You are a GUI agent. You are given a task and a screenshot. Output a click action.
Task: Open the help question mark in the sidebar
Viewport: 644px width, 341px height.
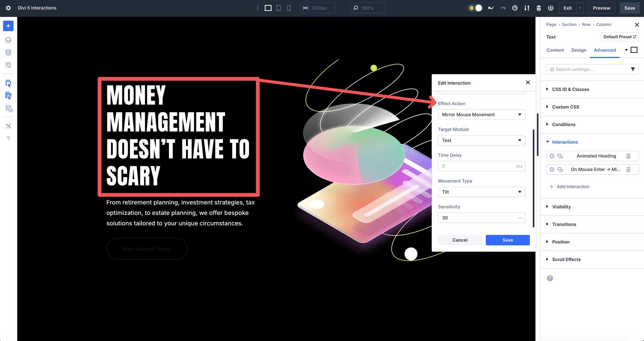[8, 138]
